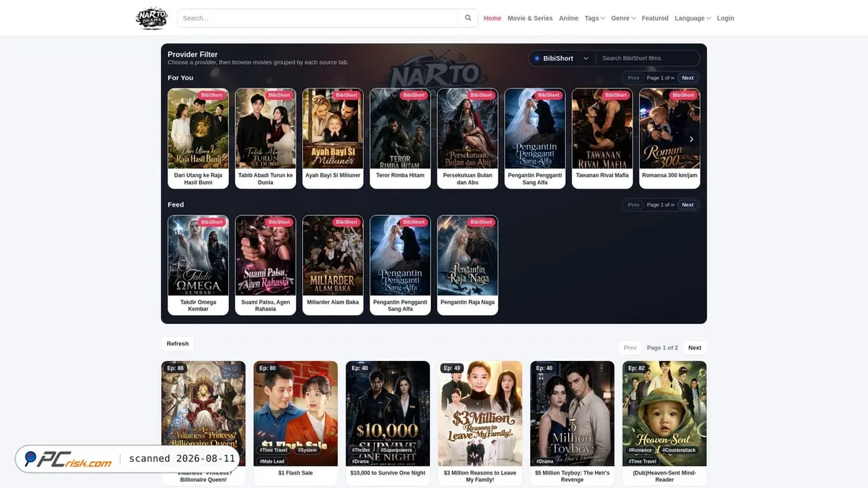Open Tawanan Rival Mafia poster
This screenshot has width=868, height=488.
click(602, 129)
